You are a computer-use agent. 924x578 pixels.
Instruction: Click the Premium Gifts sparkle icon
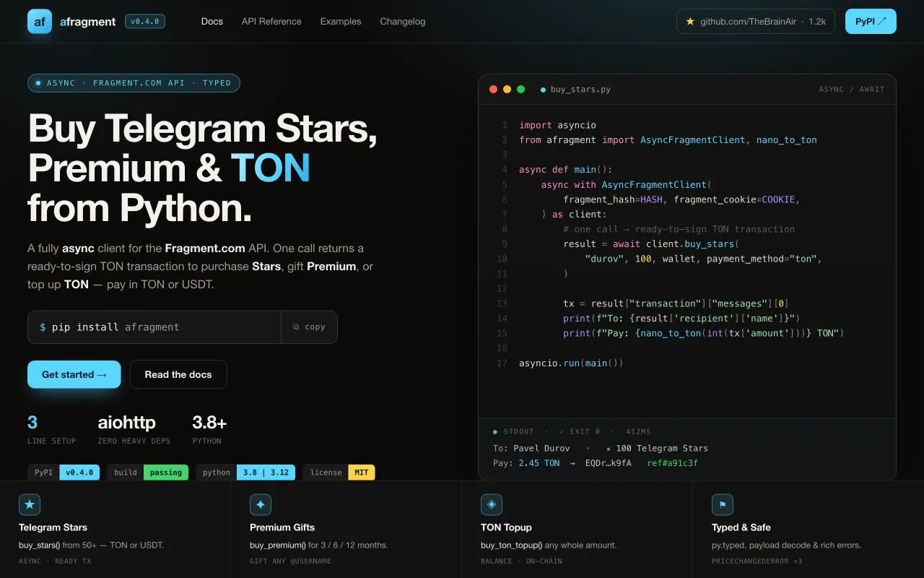click(x=261, y=504)
